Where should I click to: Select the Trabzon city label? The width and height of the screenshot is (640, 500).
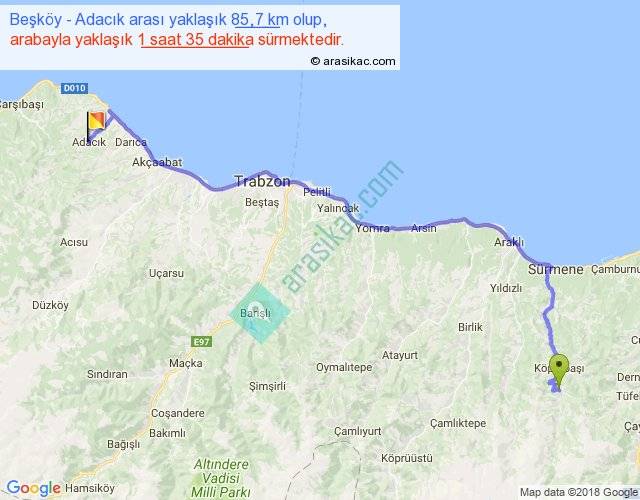click(261, 182)
